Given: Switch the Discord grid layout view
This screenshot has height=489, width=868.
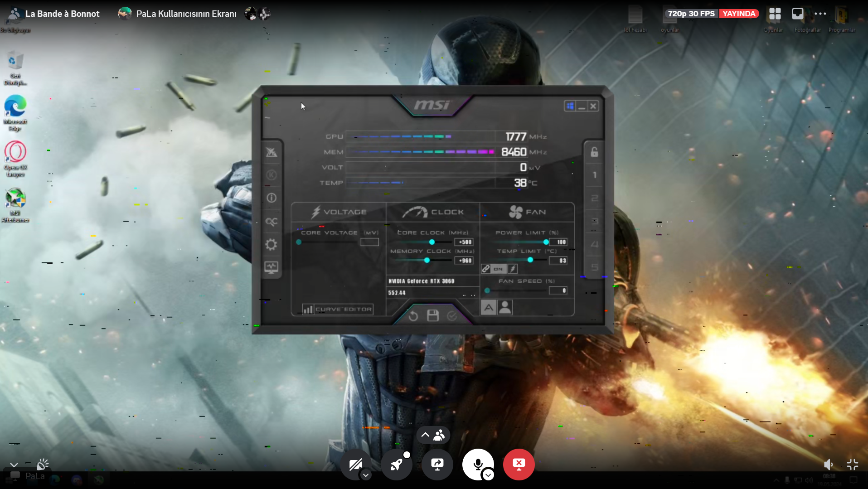Looking at the screenshot, I should click(x=775, y=14).
